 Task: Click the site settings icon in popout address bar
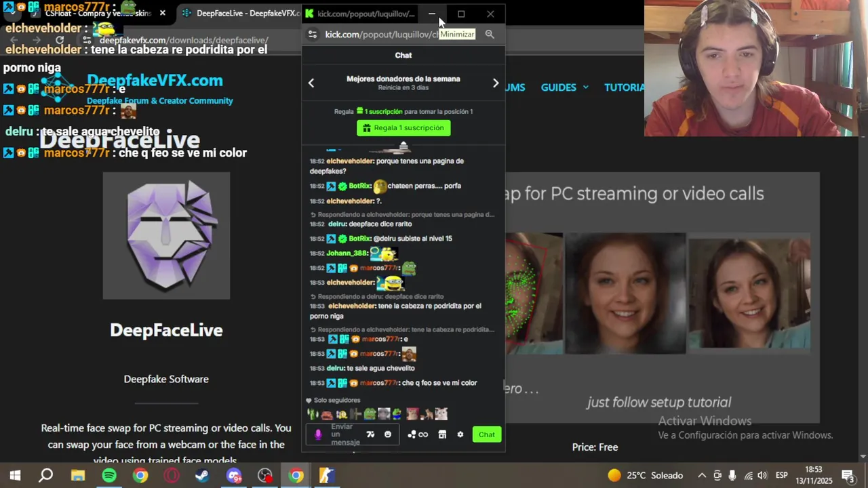coord(313,34)
